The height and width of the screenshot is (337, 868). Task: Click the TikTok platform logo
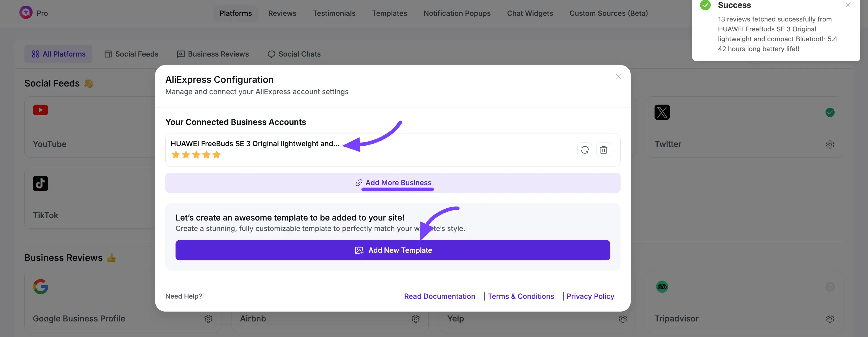[x=40, y=183]
